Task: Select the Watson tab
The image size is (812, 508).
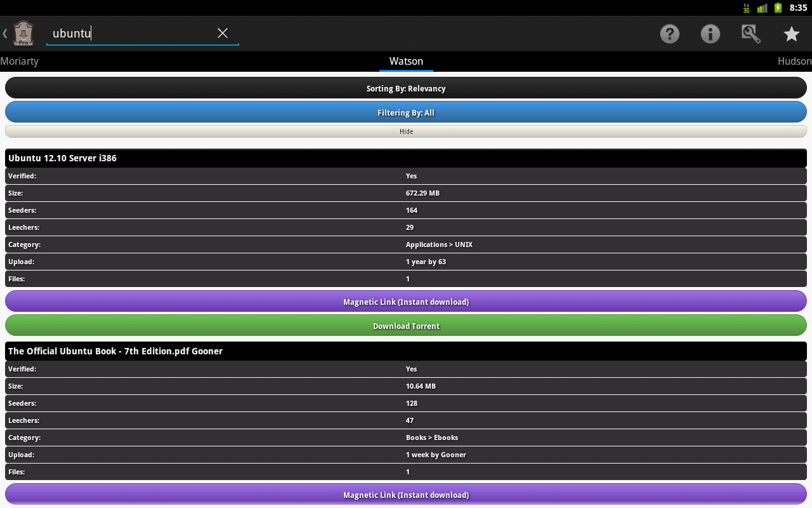Action: 406,61
